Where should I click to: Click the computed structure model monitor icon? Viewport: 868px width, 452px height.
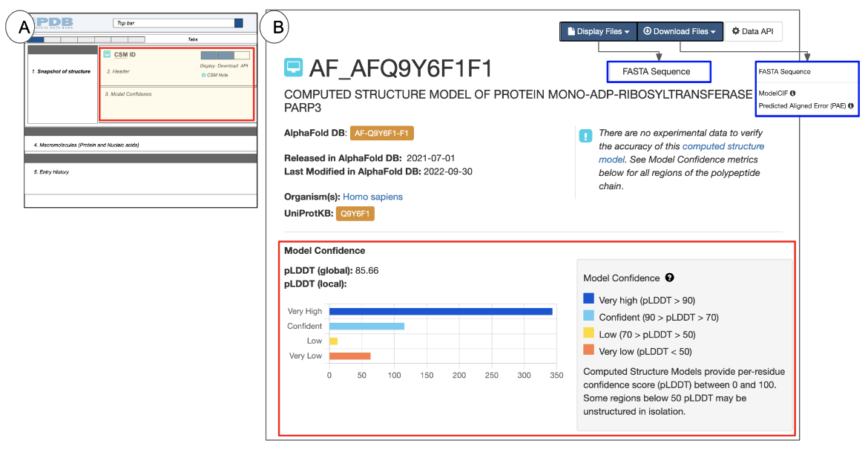(x=294, y=68)
